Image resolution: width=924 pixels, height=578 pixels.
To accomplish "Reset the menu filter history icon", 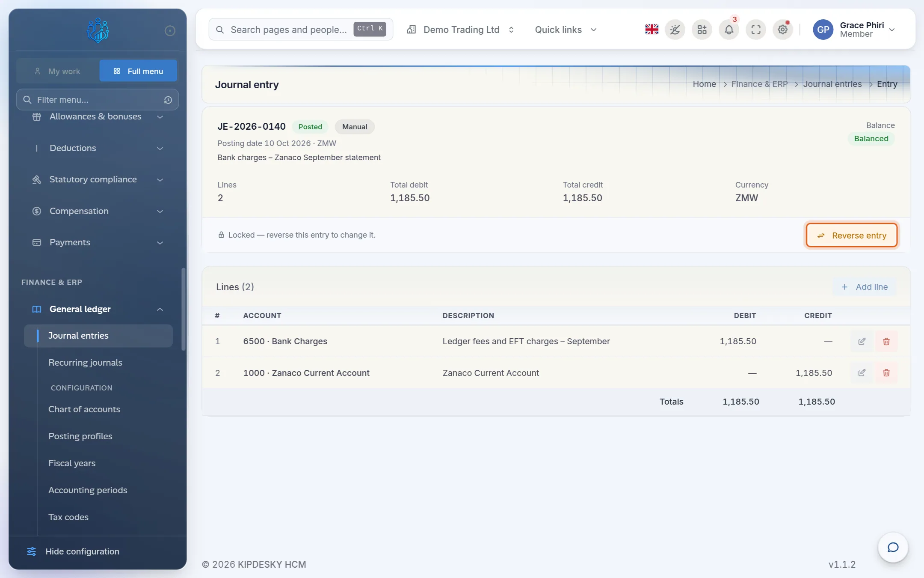I will pos(168,100).
